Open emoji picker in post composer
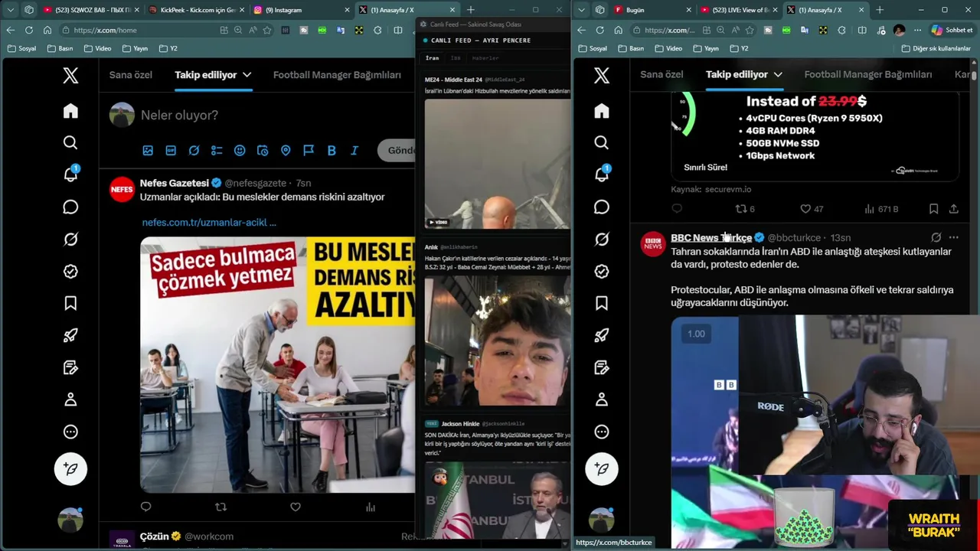Screen dimensions: 980x551 click(240, 151)
